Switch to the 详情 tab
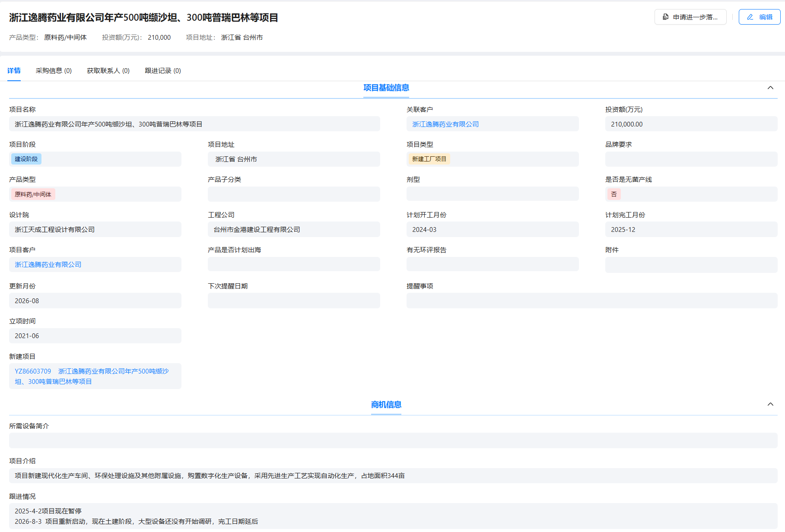This screenshot has height=532, width=785. click(14, 70)
